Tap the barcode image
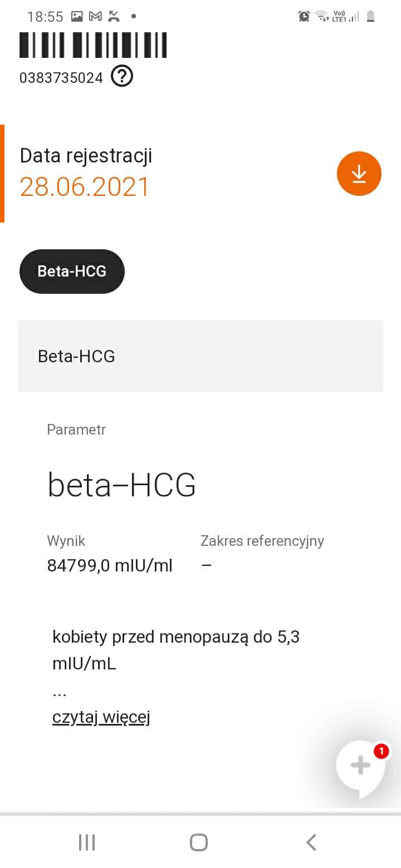 click(93, 45)
